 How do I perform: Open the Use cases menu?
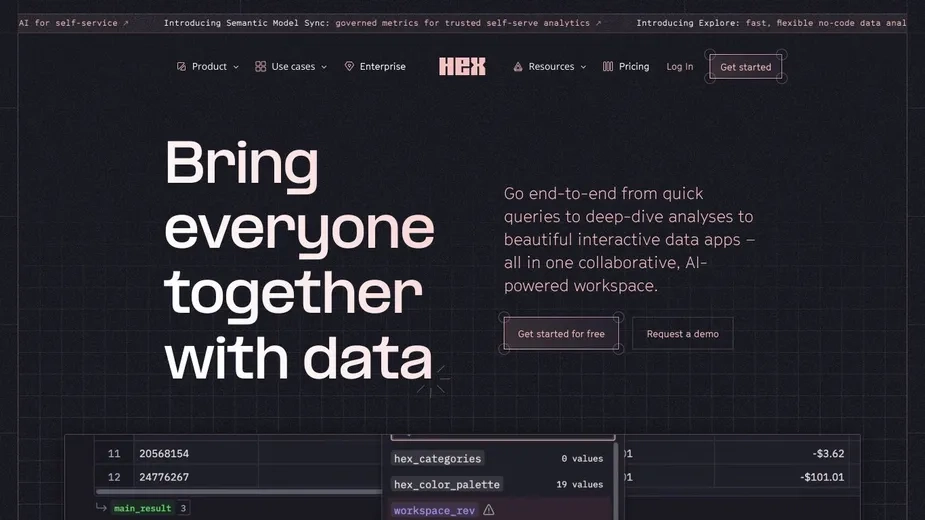[x=291, y=67]
